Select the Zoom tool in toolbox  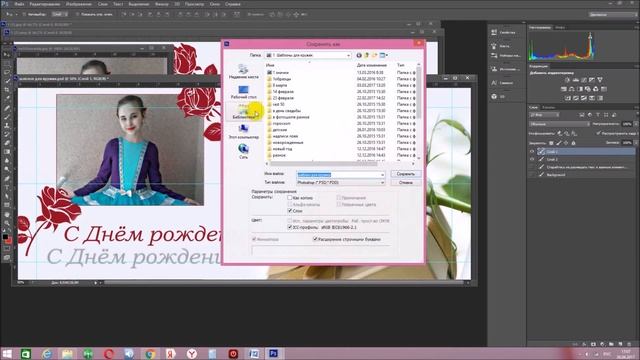click(x=7, y=223)
